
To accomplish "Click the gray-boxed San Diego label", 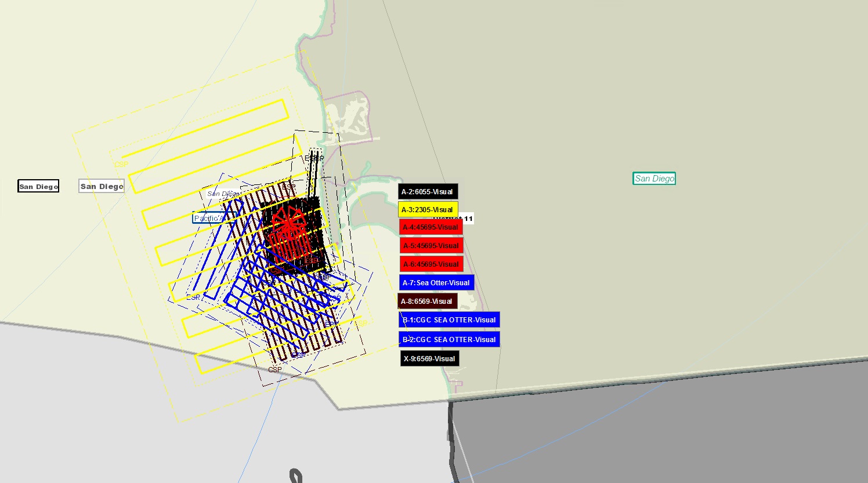I will [x=101, y=186].
